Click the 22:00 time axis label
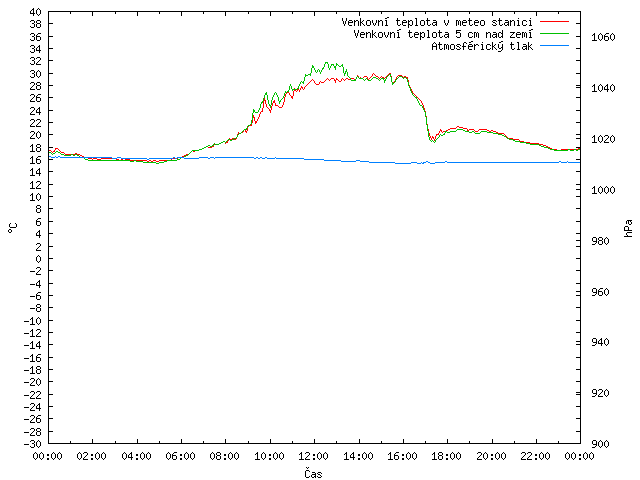Image resolution: width=640 pixels, height=480 pixels. [x=535, y=456]
